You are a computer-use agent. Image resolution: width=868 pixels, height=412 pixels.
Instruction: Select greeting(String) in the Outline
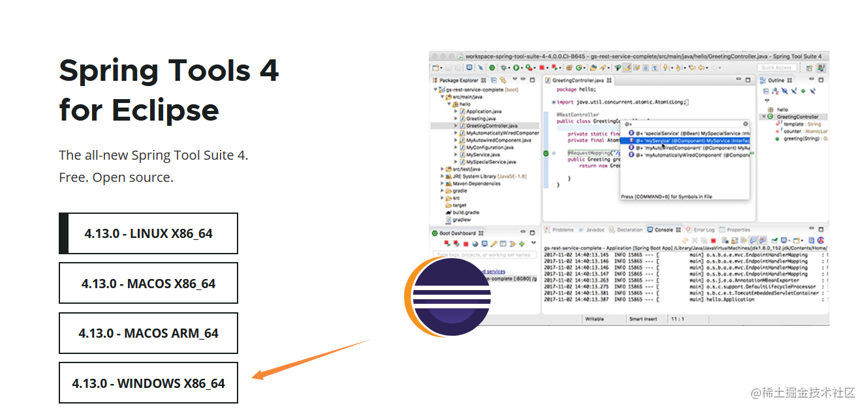pos(801,138)
